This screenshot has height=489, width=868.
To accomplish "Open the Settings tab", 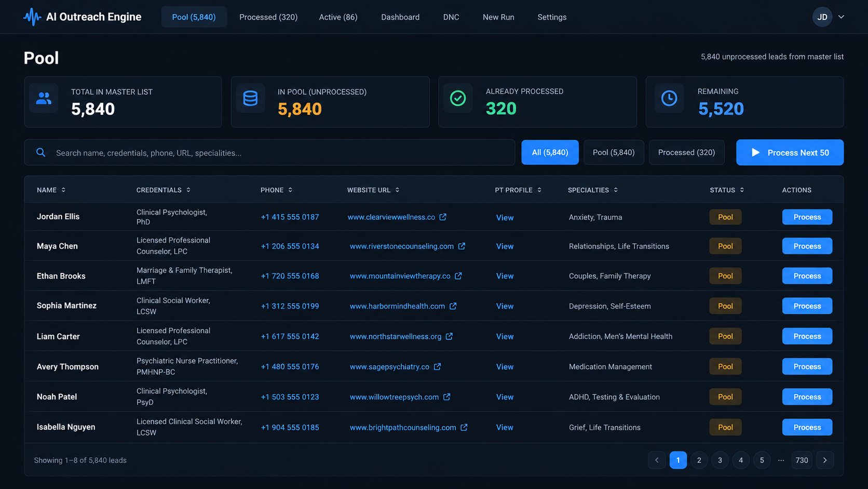I will click(552, 17).
